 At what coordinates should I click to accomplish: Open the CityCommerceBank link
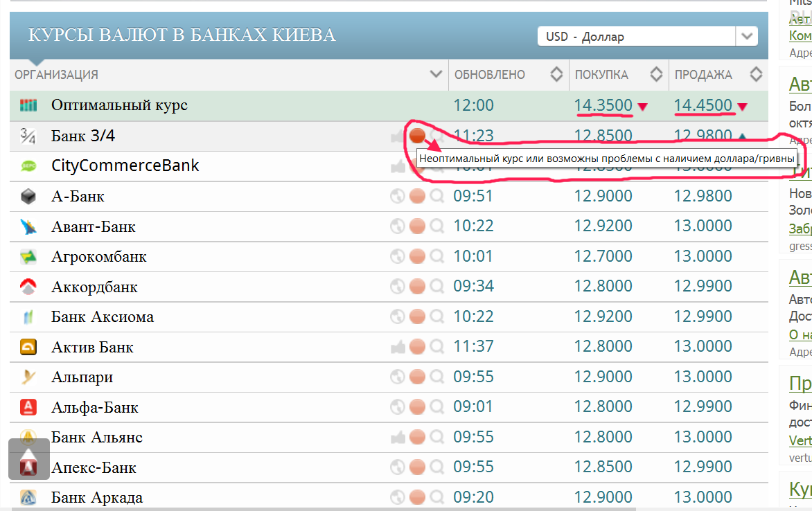pyautogui.click(x=125, y=166)
